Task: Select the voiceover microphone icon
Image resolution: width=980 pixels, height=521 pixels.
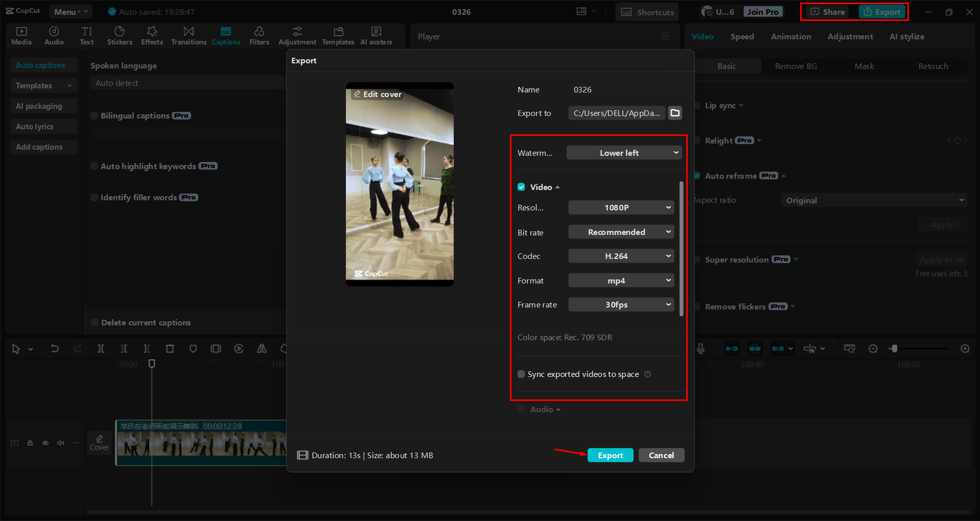Action: click(x=700, y=348)
